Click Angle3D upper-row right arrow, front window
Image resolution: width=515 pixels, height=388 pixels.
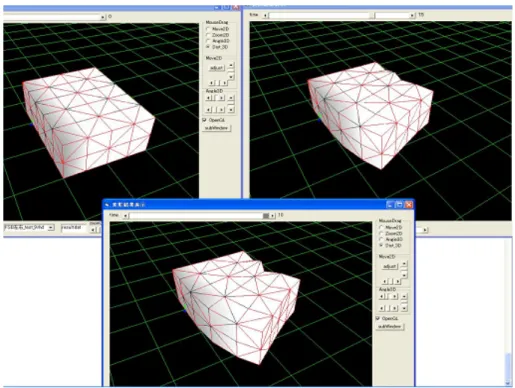[x=394, y=296]
